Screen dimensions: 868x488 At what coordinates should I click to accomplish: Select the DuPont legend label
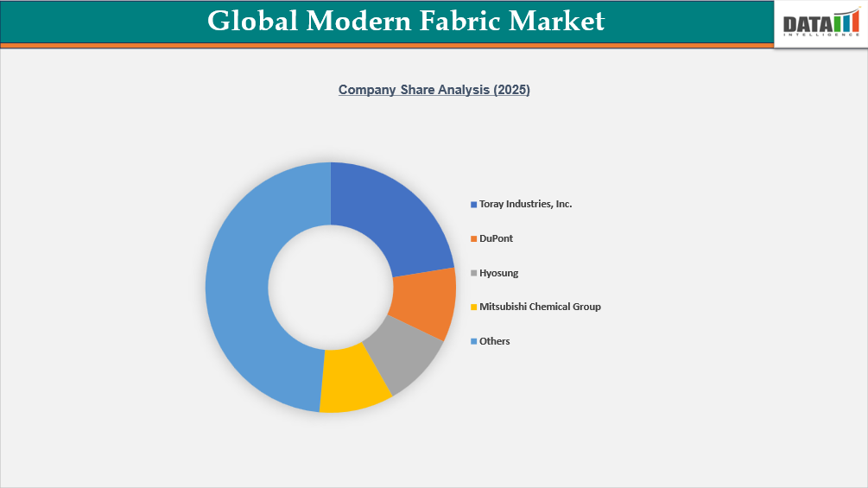[496, 238]
